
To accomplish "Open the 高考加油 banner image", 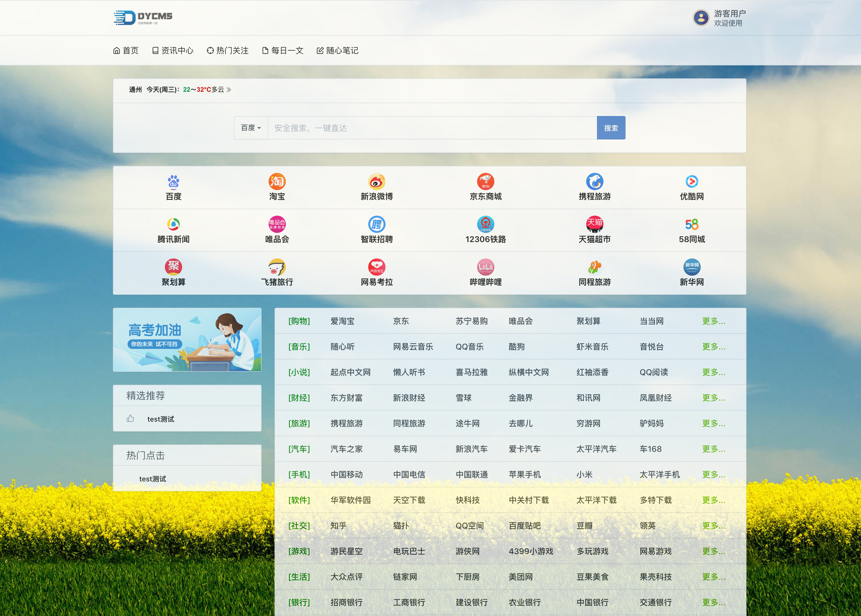I will coord(187,339).
